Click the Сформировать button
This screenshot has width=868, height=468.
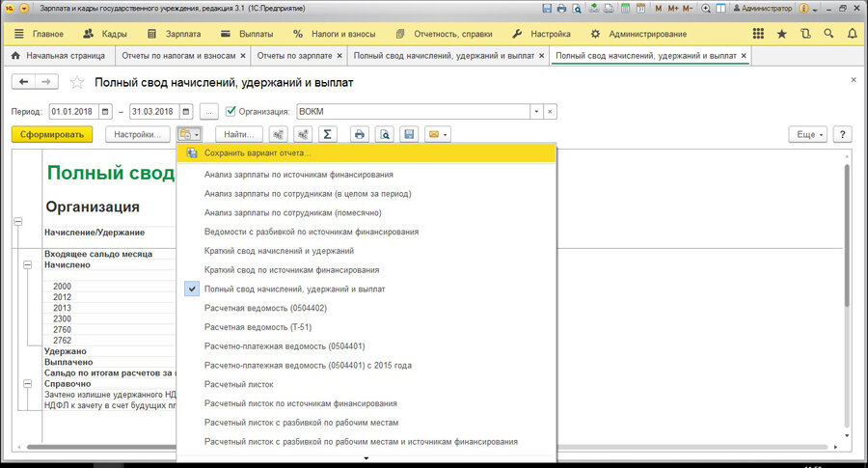click(x=52, y=134)
